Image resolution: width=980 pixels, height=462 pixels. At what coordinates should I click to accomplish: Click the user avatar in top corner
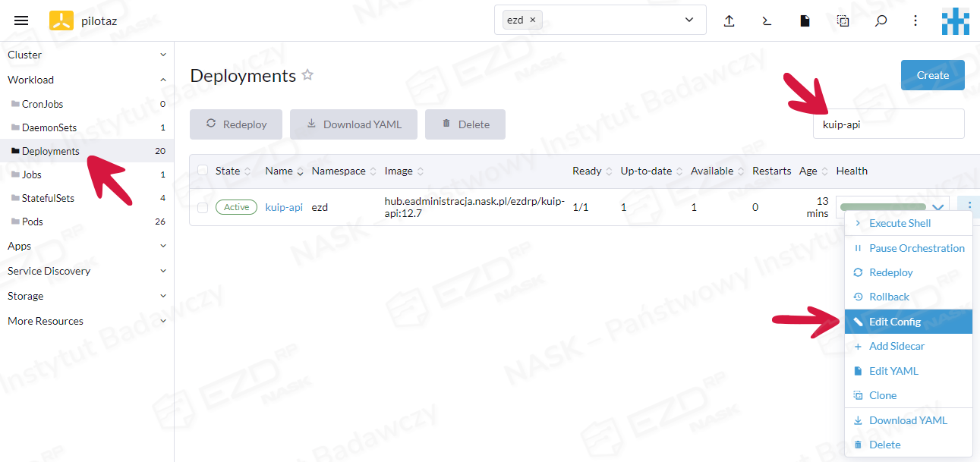tap(955, 20)
